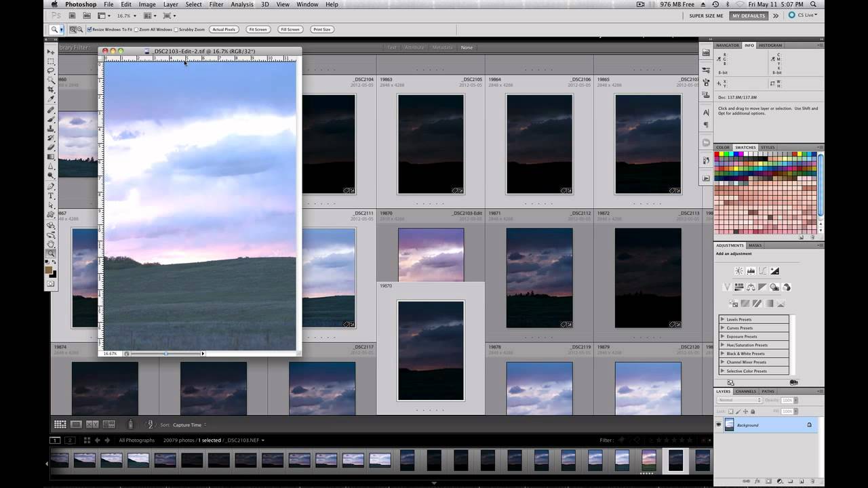
Task: Pick the red swatch in Swatches panel
Action: (717, 155)
